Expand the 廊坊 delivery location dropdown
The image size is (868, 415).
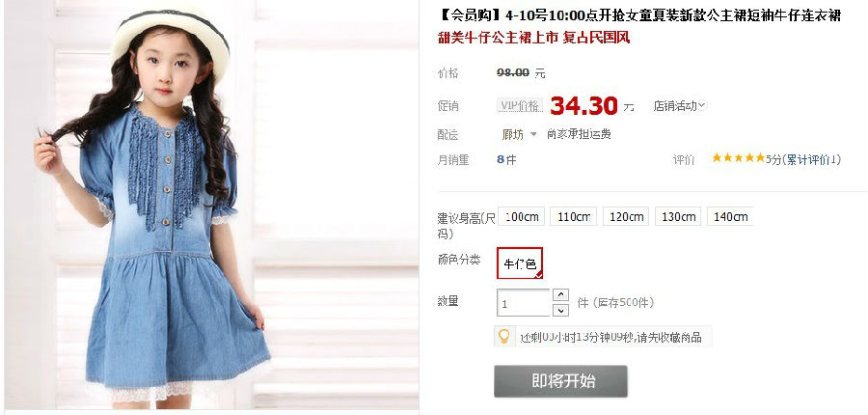pyautogui.click(x=519, y=134)
